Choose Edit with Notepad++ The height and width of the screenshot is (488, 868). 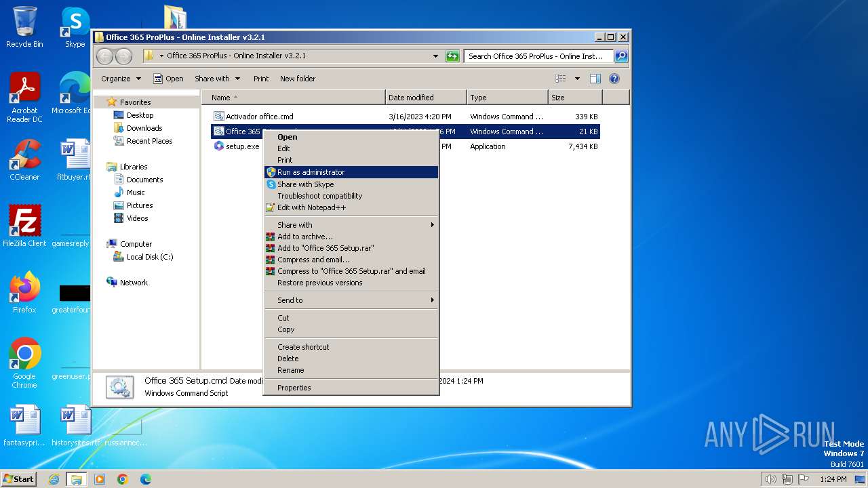[x=351, y=207]
